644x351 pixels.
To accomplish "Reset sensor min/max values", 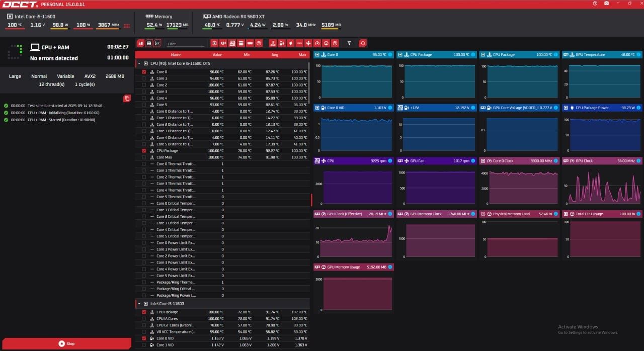I will (362, 43).
